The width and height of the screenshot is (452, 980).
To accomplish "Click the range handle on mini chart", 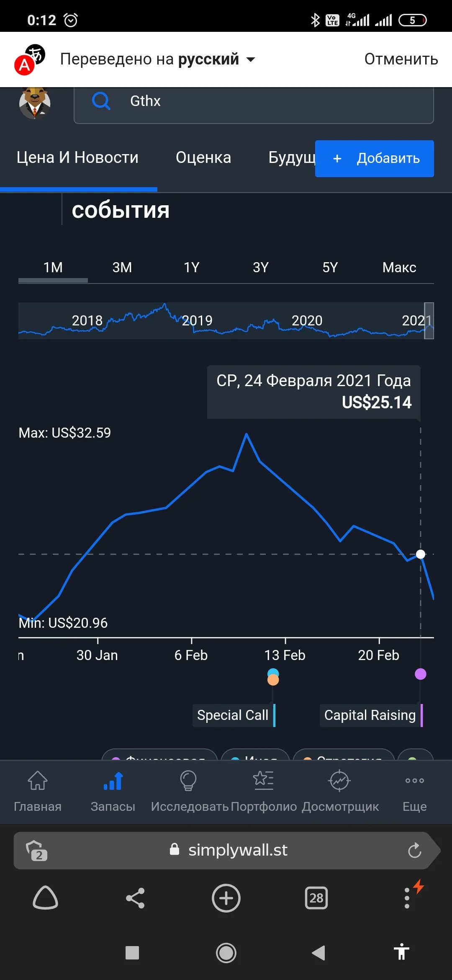I will coord(429,320).
